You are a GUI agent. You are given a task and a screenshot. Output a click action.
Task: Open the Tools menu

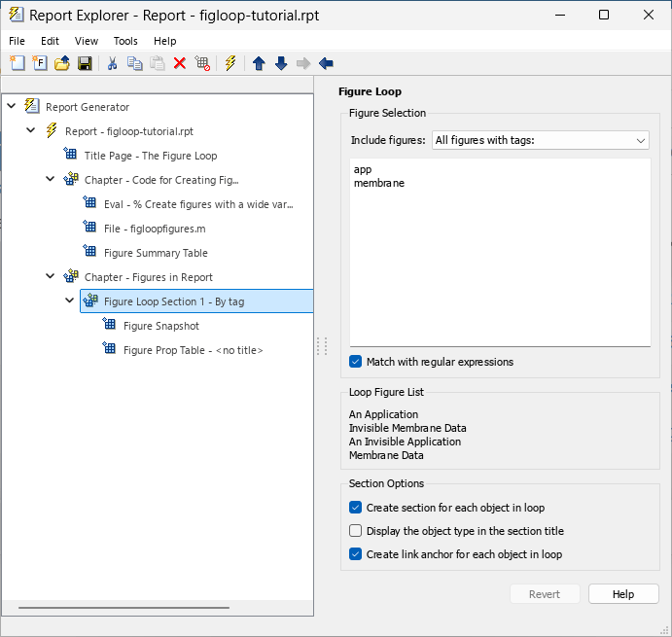(x=125, y=41)
